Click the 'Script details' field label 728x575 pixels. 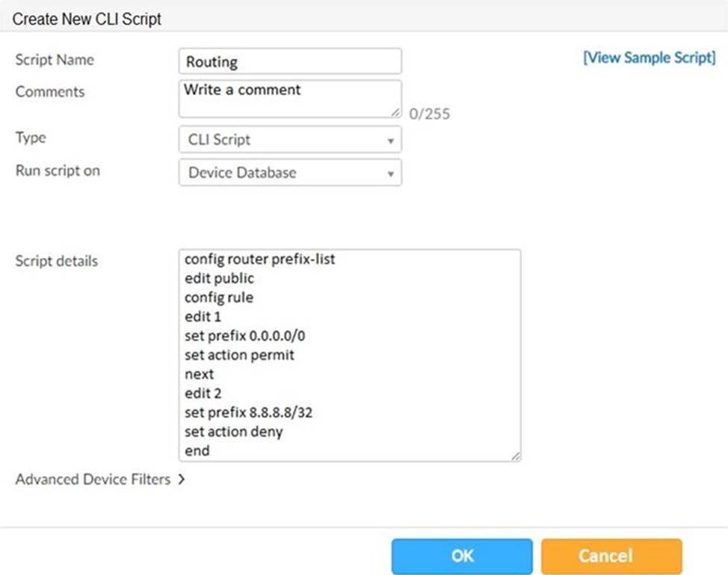56,261
